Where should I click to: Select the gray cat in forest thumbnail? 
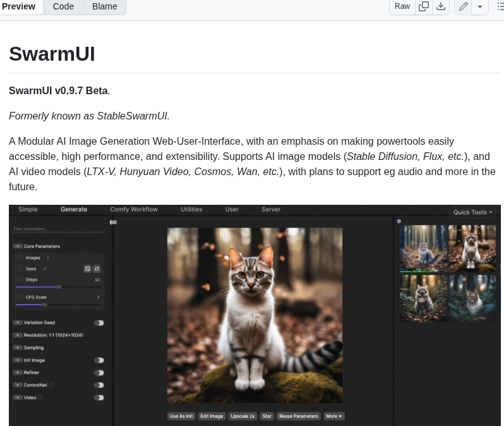click(423, 248)
